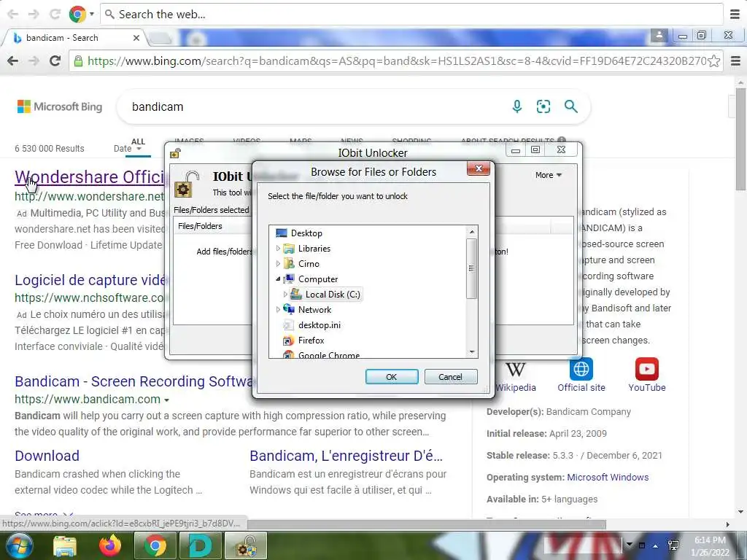Open Firefox from taskbar
747x560 pixels.
tap(110, 545)
